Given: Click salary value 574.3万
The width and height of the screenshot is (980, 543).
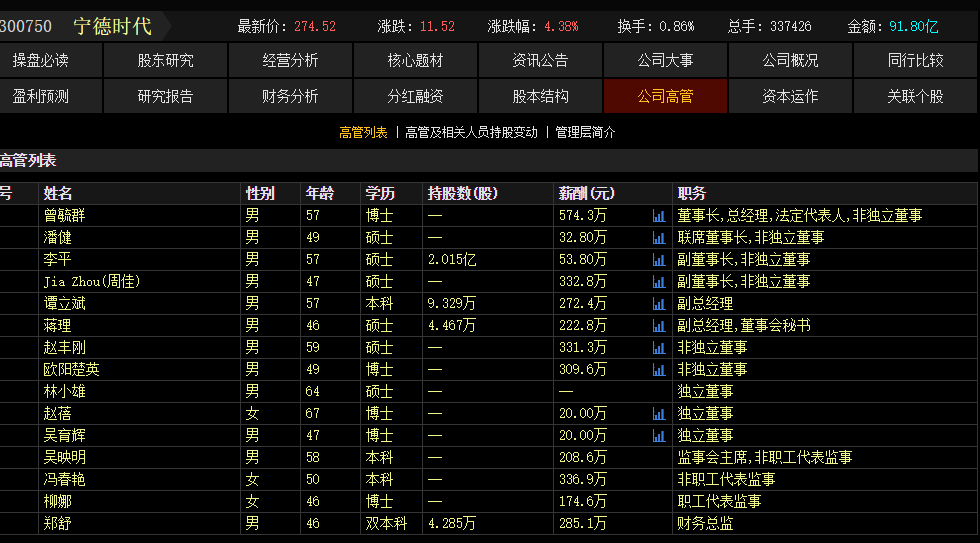Looking at the screenshot, I should (582, 216).
